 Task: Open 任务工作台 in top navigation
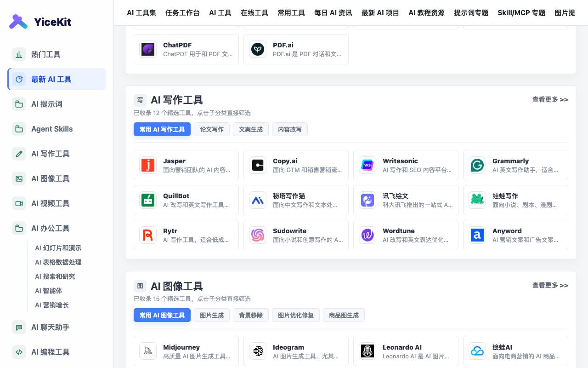click(182, 13)
